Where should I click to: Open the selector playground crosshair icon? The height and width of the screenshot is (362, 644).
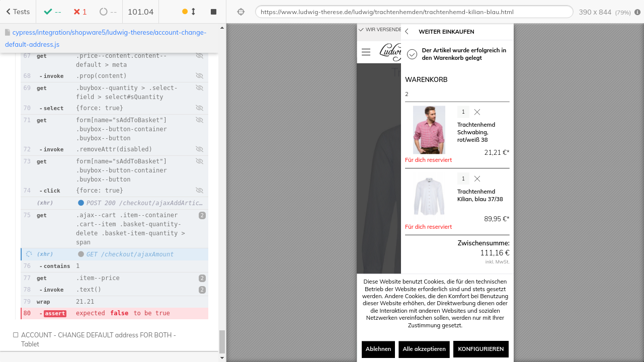pyautogui.click(x=240, y=12)
